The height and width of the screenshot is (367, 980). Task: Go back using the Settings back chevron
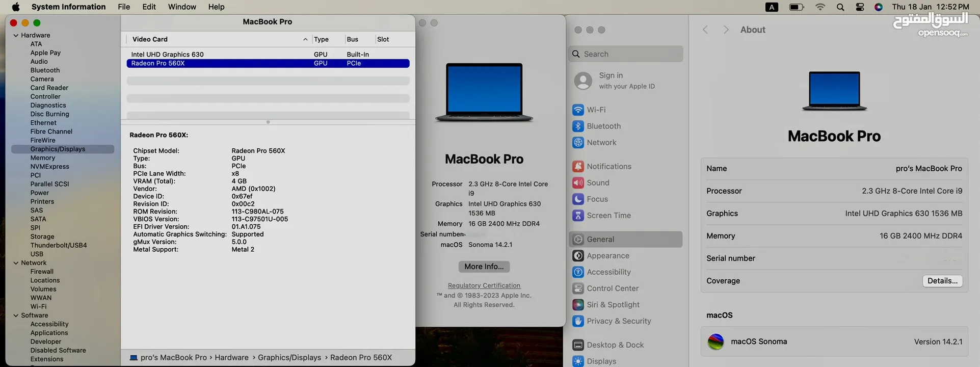(x=705, y=30)
